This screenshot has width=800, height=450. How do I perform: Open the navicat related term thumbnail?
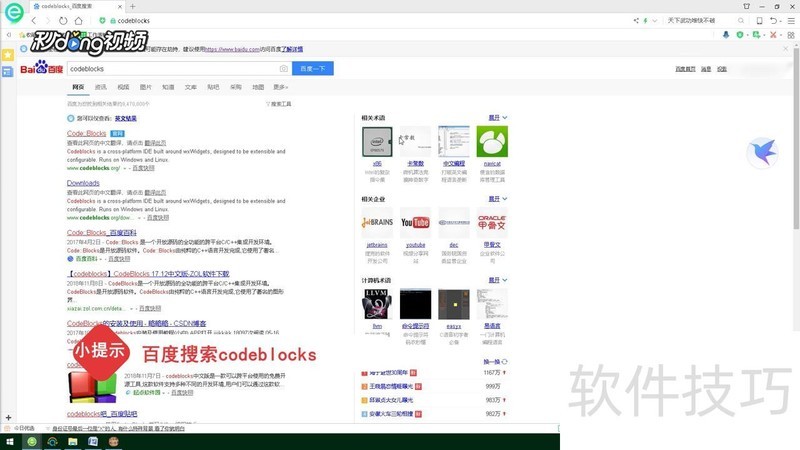[x=492, y=142]
